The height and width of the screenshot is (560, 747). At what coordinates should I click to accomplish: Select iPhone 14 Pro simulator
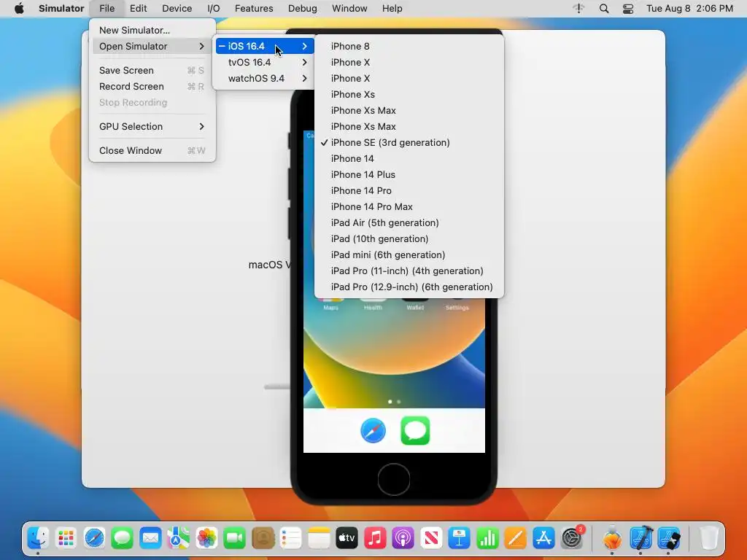pyautogui.click(x=409, y=190)
